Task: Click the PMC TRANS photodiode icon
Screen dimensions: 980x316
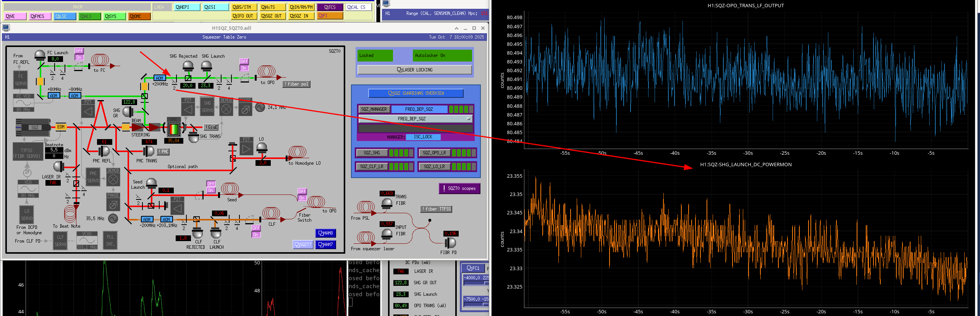Action: tap(148, 152)
